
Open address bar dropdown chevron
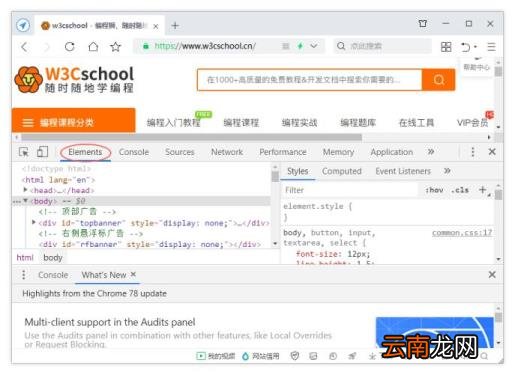314,46
